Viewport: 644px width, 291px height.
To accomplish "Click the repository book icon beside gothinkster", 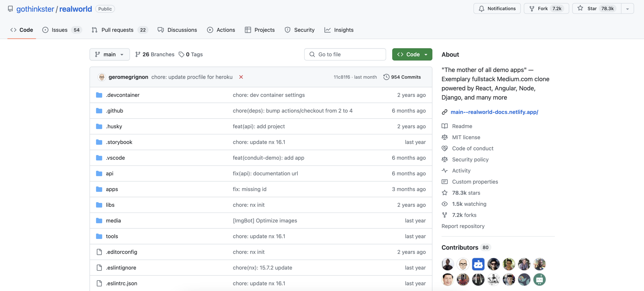I will tap(10, 9).
